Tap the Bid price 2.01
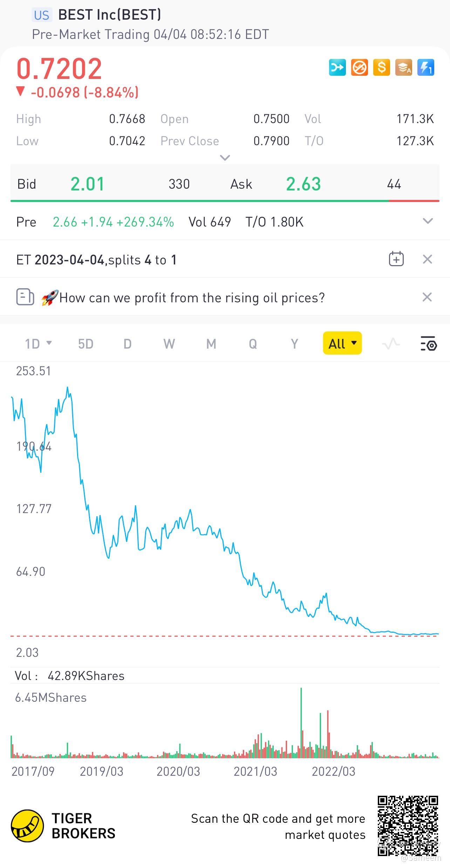This screenshot has height=868, width=450. point(87,184)
